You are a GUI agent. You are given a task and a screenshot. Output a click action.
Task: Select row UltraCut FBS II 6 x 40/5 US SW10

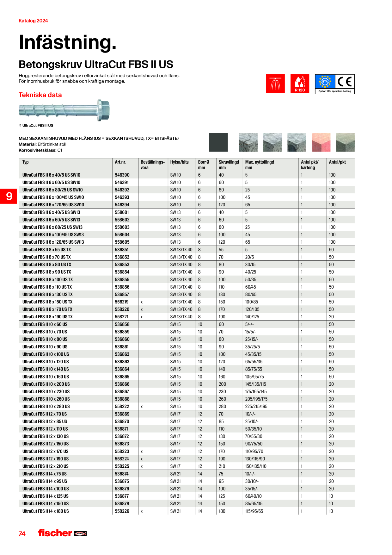click(x=187, y=175)
